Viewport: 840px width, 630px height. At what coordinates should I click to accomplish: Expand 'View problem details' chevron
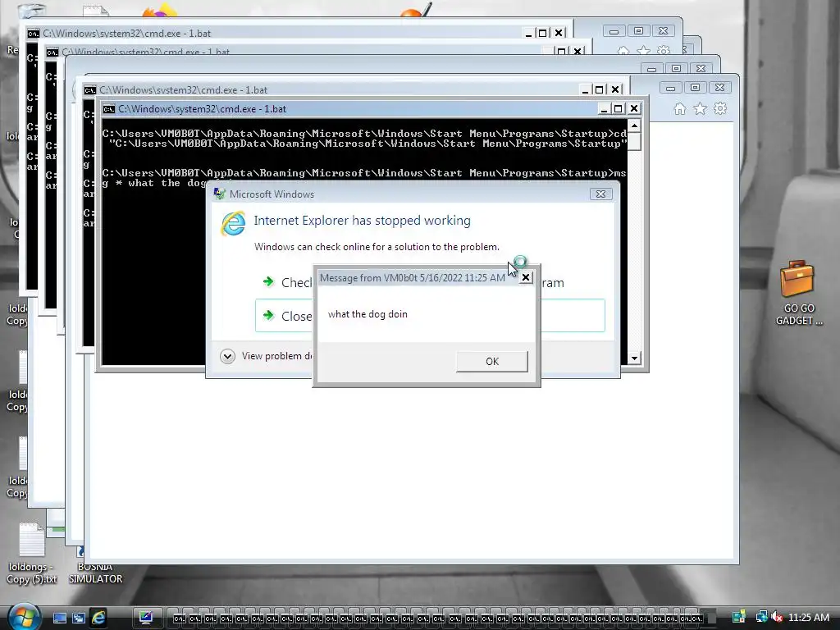click(x=227, y=356)
